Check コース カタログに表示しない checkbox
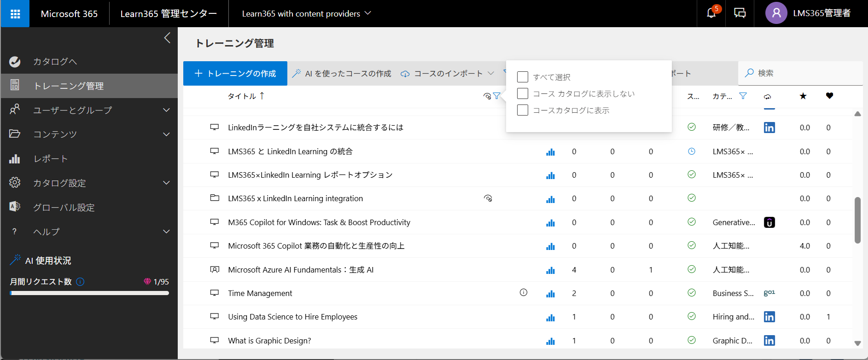 (x=523, y=93)
